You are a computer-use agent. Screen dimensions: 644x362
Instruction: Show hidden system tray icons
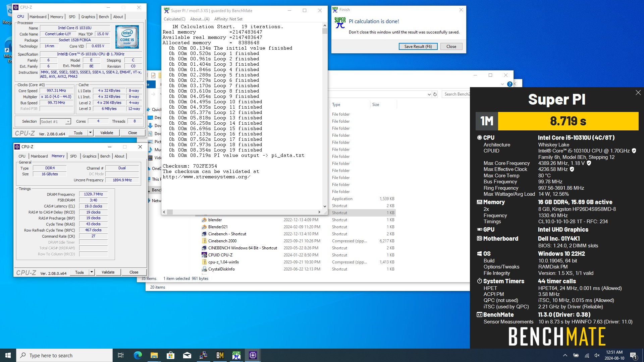point(565,355)
